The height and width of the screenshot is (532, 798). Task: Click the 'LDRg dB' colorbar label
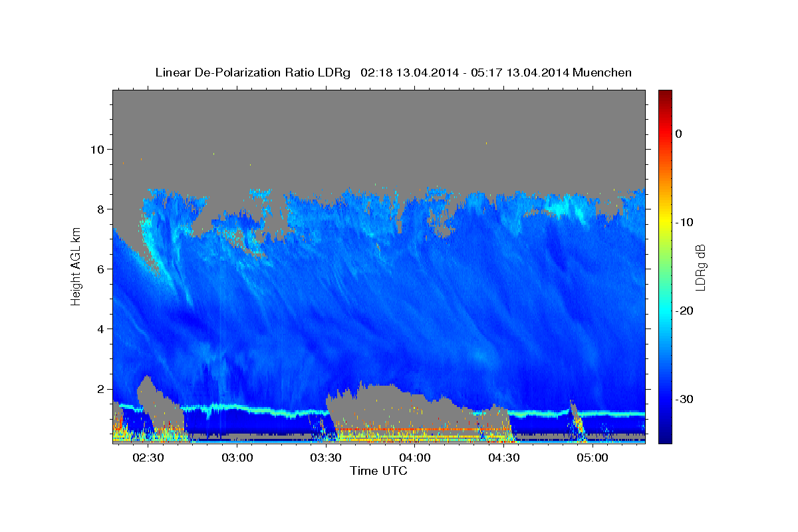[x=700, y=267]
